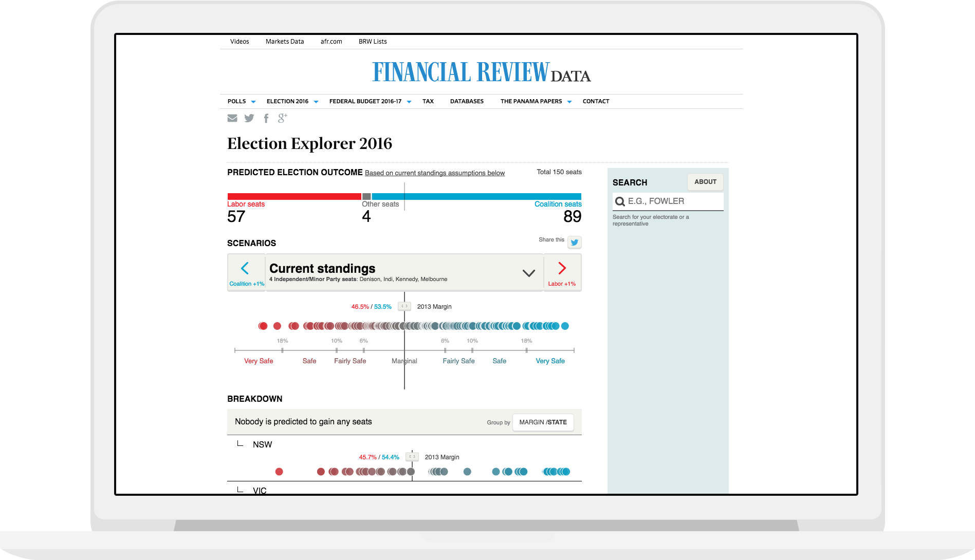Open the Databases menu item

[x=467, y=102]
